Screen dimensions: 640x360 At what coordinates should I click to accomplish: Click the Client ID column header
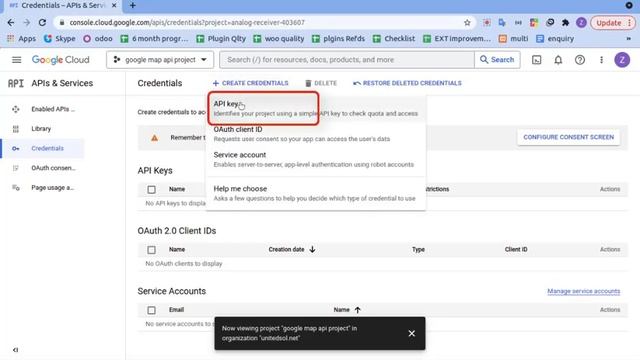click(516, 249)
